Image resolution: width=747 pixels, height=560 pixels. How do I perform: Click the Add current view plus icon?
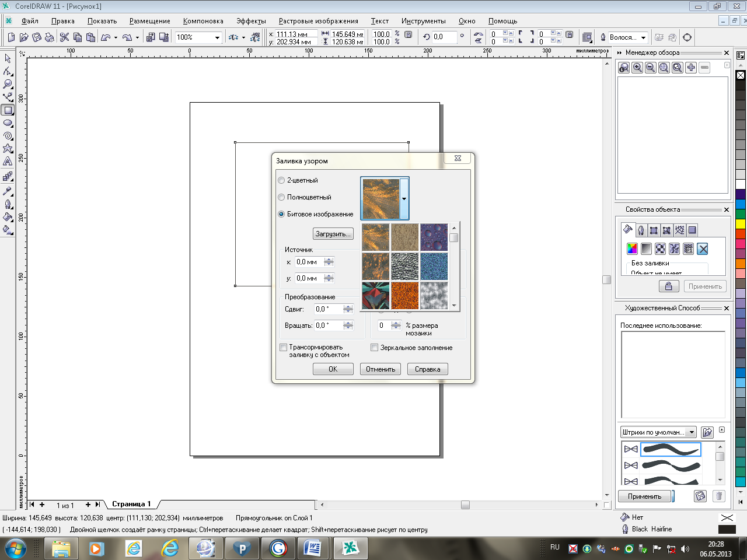(x=691, y=68)
